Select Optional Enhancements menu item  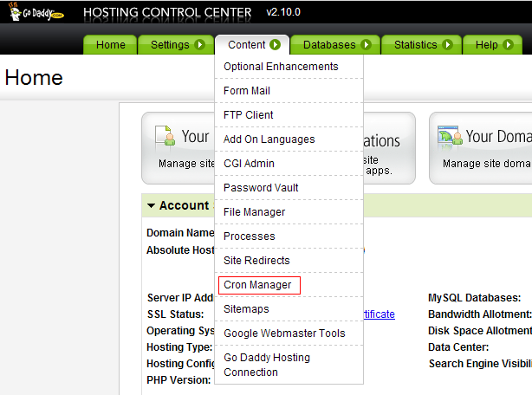pyautogui.click(x=281, y=67)
